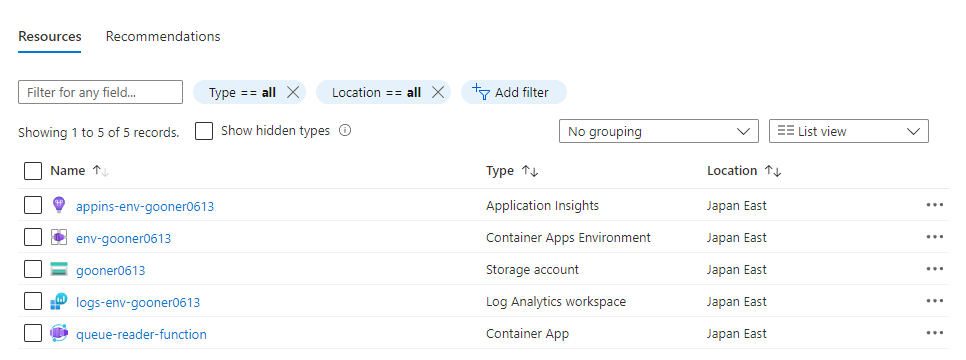
Task: Switch to the Recommendations tab
Action: pos(163,36)
